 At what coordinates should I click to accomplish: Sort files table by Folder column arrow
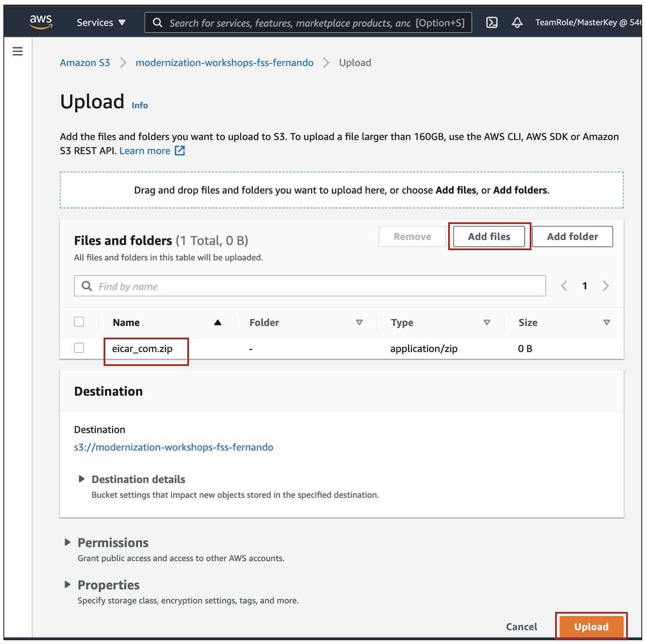(359, 322)
